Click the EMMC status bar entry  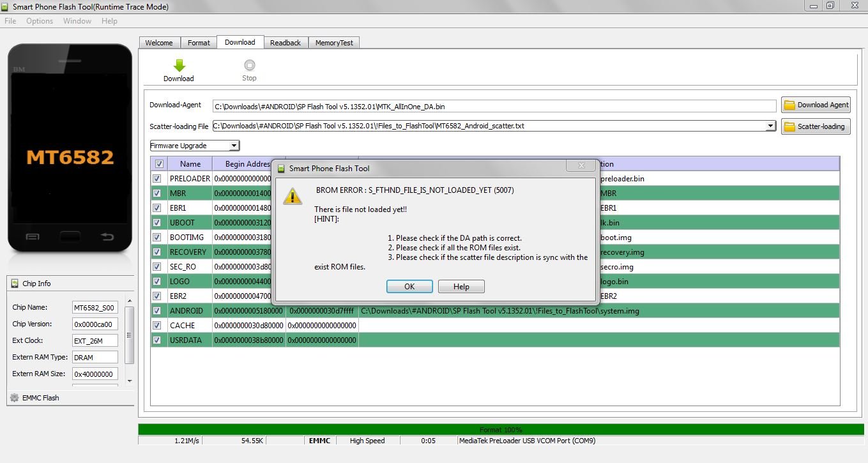pyautogui.click(x=319, y=441)
